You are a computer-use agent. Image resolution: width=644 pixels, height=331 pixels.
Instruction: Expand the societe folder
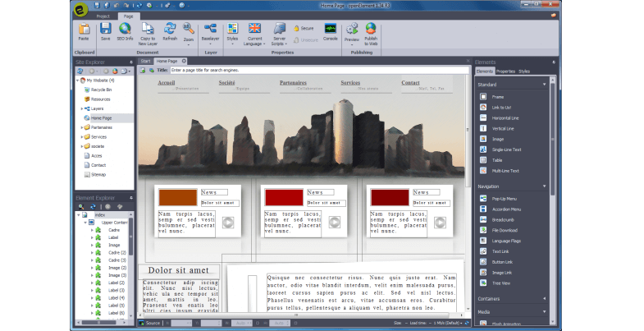82,146
